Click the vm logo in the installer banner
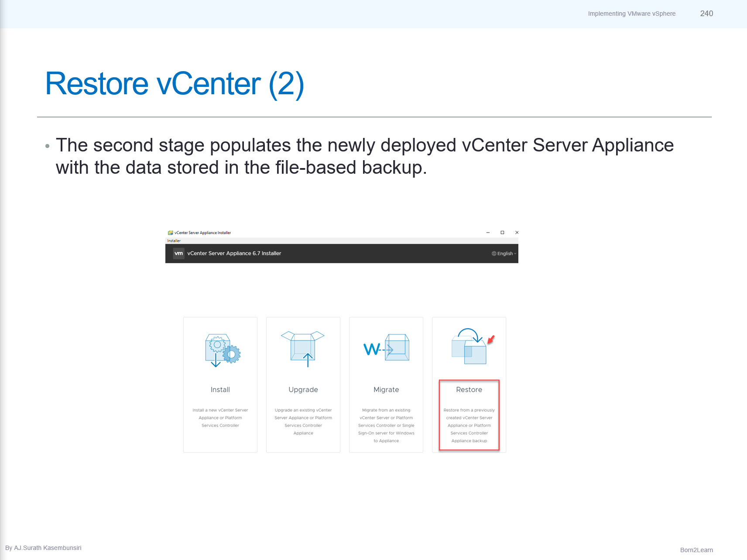Image resolution: width=747 pixels, height=560 pixels. point(178,253)
